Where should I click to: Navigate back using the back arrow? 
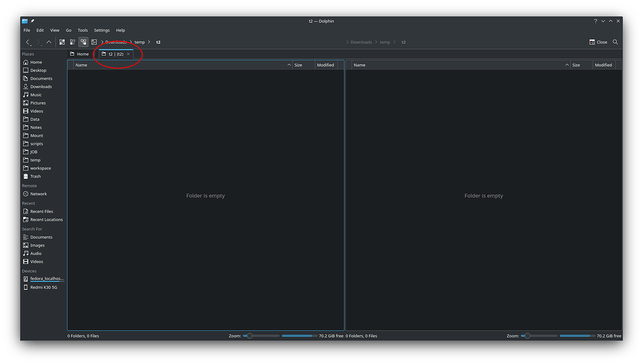(x=28, y=41)
